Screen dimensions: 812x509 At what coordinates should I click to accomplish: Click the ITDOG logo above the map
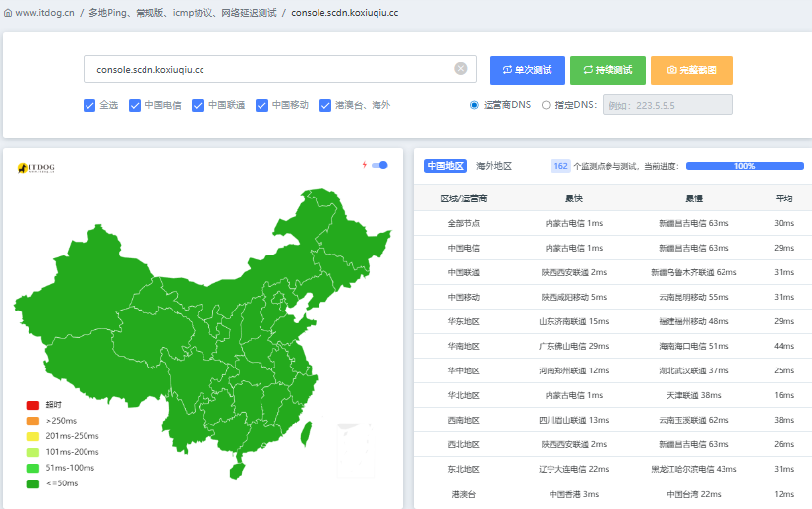pyautogui.click(x=36, y=168)
